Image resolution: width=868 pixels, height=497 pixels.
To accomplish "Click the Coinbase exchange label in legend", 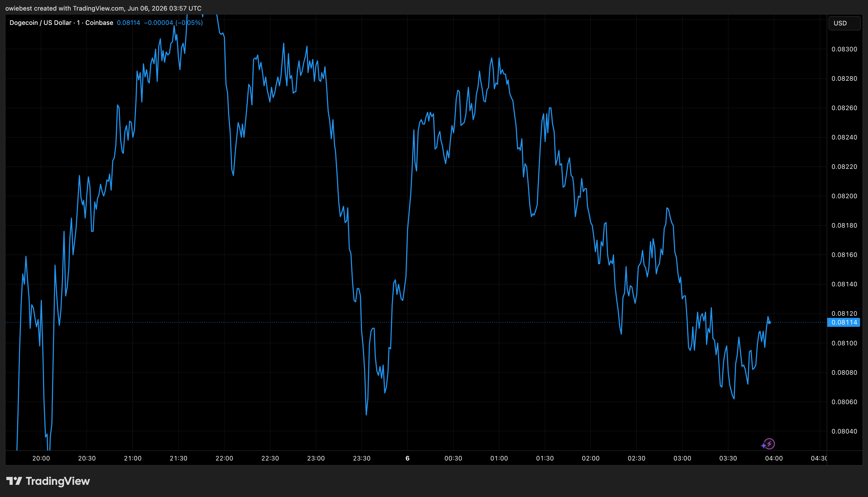I will (x=99, y=22).
